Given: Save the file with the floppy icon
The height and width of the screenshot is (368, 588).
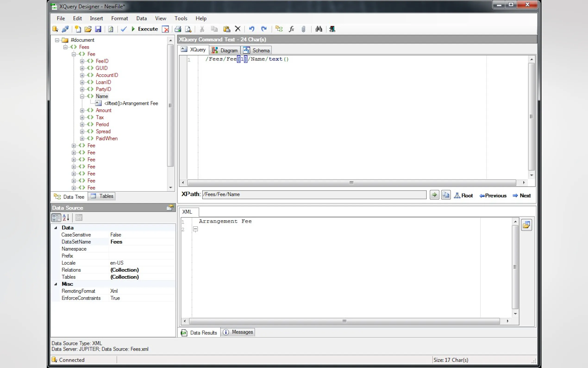Looking at the screenshot, I should pos(98,29).
